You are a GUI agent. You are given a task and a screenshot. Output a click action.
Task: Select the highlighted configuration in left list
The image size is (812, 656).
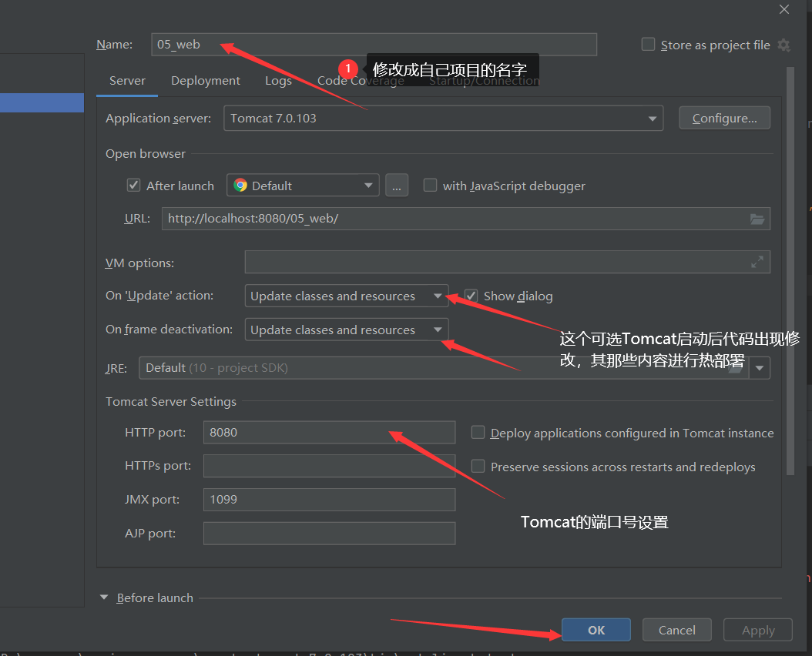[42, 102]
